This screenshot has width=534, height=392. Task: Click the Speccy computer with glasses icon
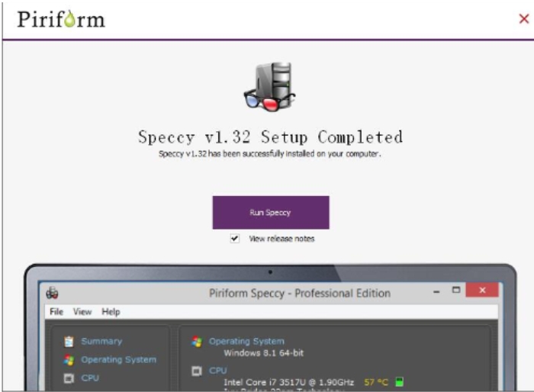tap(270, 87)
